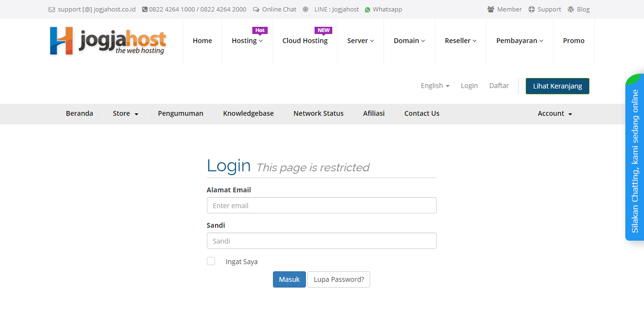Tick the Ingat Saya checkbox
This screenshot has width=644, height=311.
[211, 261]
